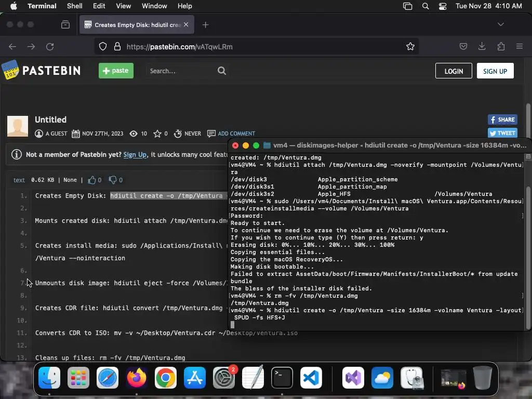Expand the list all tabs chevron
The width and height of the screenshot is (532, 399).
(500, 24)
